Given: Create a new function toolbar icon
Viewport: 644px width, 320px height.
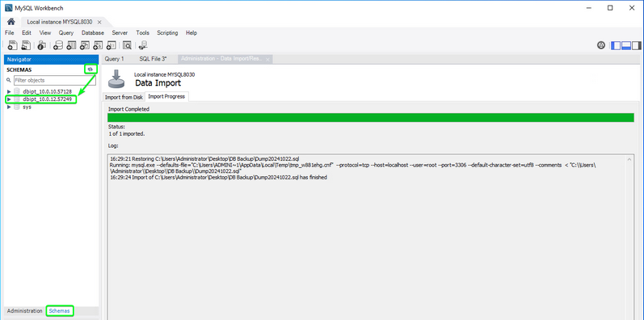Looking at the screenshot, I should coord(111,45).
